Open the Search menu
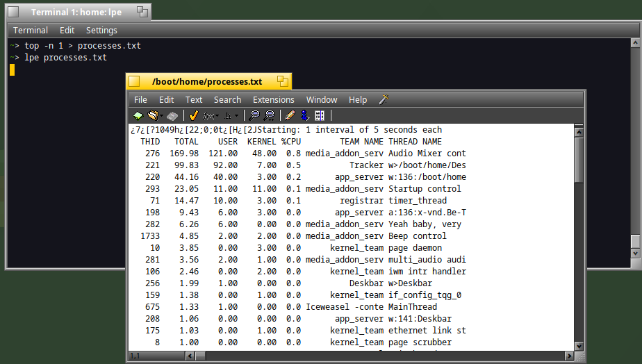Image resolution: width=642 pixels, height=364 pixels. pyautogui.click(x=227, y=99)
